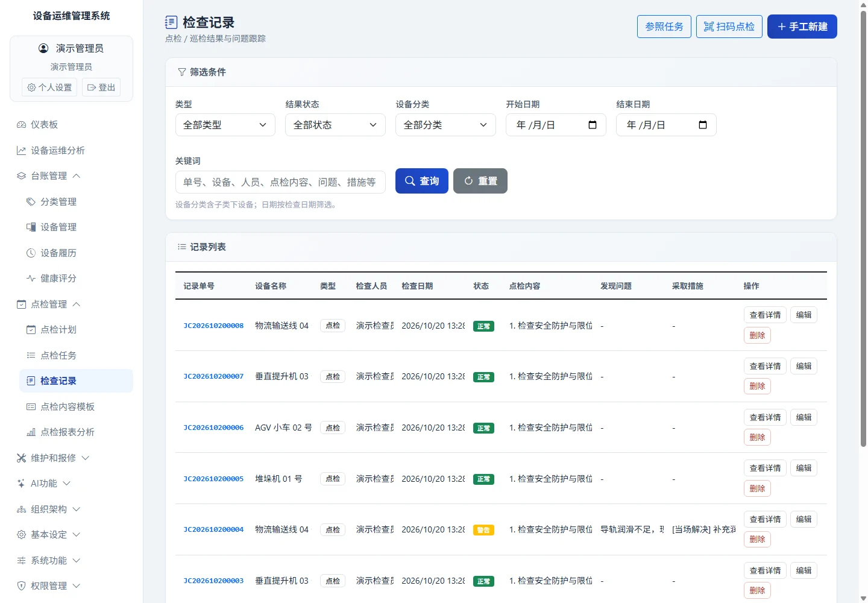
Task: View details for record JC202610200007
Action: [765, 366]
